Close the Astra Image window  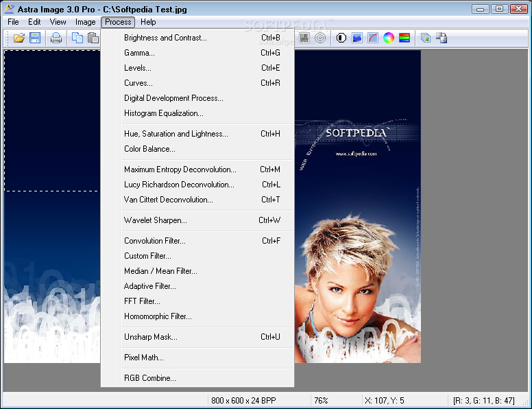(519, 9)
